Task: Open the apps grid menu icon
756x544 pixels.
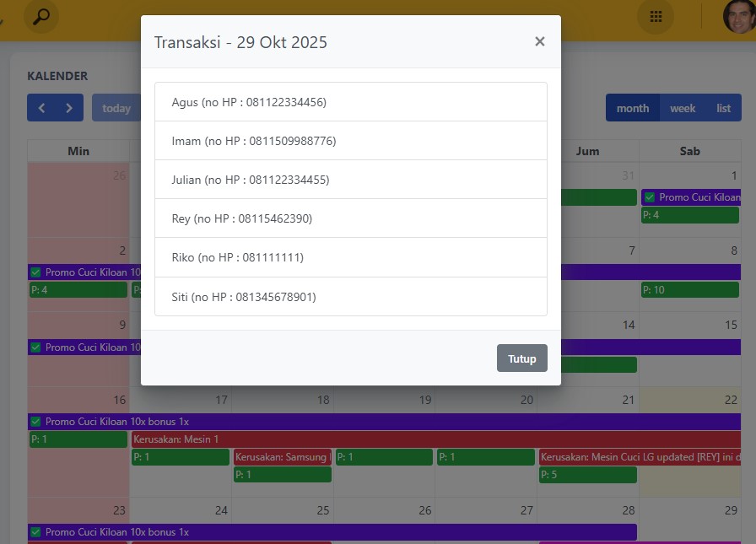Action: pyautogui.click(x=655, y=16)
